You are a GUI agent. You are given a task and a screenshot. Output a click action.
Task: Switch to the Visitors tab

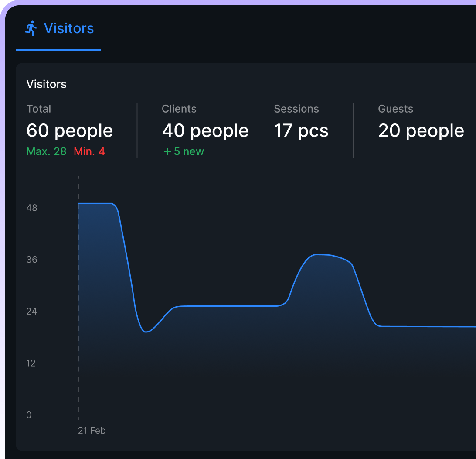click(68, 29)
